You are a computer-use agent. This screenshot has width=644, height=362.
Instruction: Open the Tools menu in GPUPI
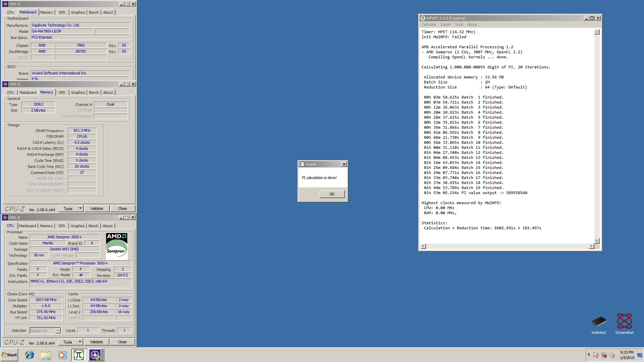point(459,24)
